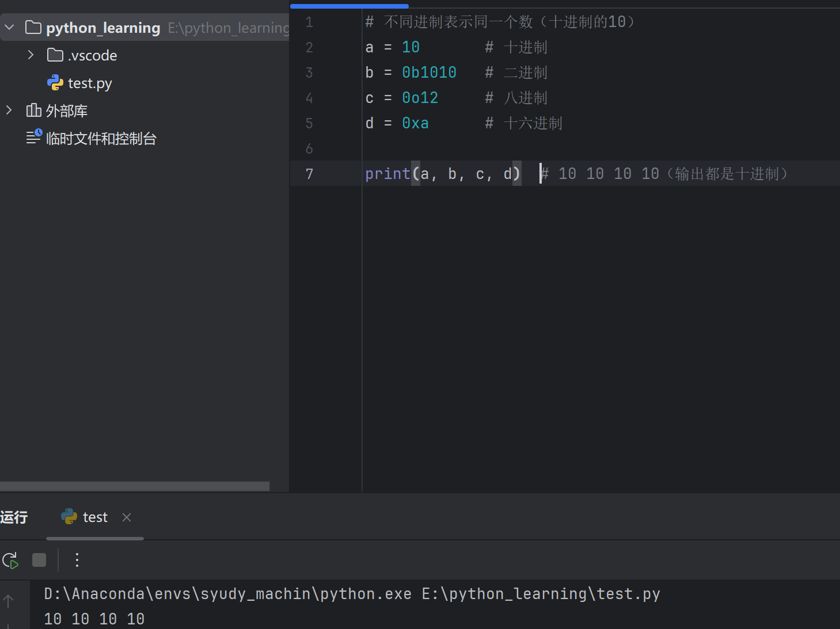This screenshot has height=629, width=840.
Task: Collapse the python_learning project node
Action: pyautogui.click(x=9, y=27)
